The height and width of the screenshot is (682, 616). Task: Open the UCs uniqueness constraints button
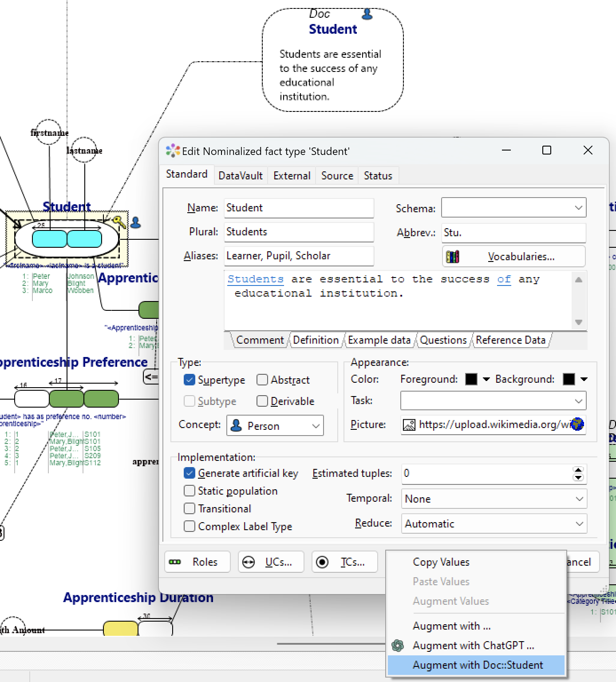pyautogui.click(x=271, y=562)
